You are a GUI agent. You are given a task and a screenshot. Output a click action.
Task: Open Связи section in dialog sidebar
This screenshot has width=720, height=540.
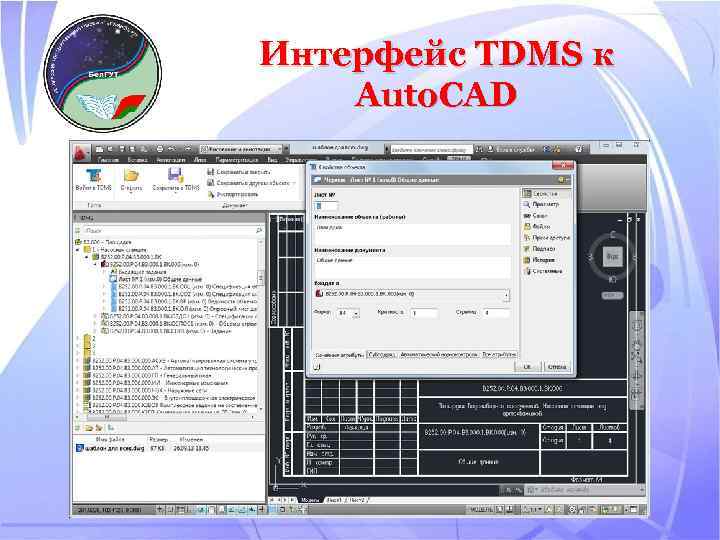[x=535, y=215]
